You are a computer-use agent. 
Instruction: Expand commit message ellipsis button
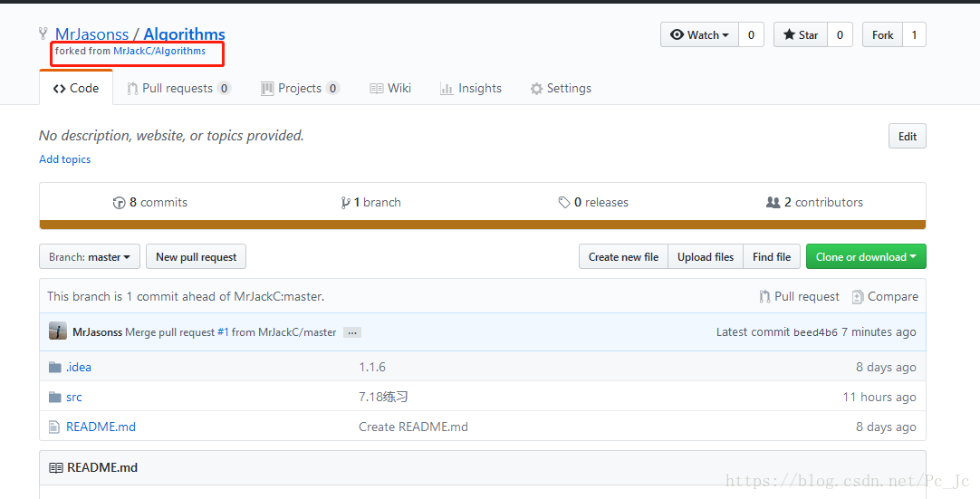point(352,332)
